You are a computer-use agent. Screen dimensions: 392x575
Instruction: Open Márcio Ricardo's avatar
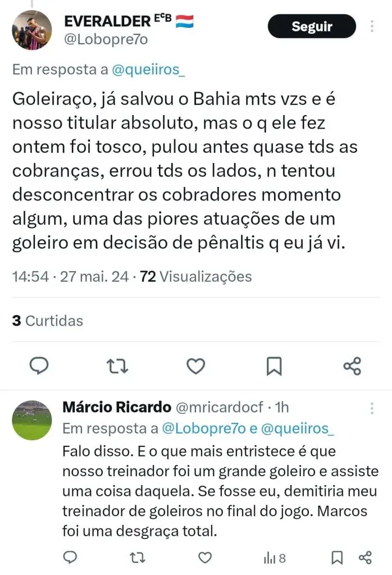click(31, 420)
